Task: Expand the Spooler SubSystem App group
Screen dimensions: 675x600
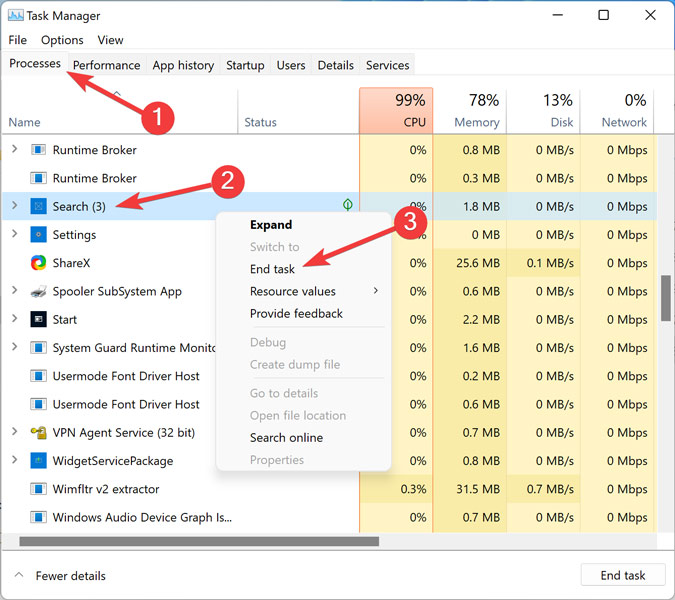Action: pos(15,290)
